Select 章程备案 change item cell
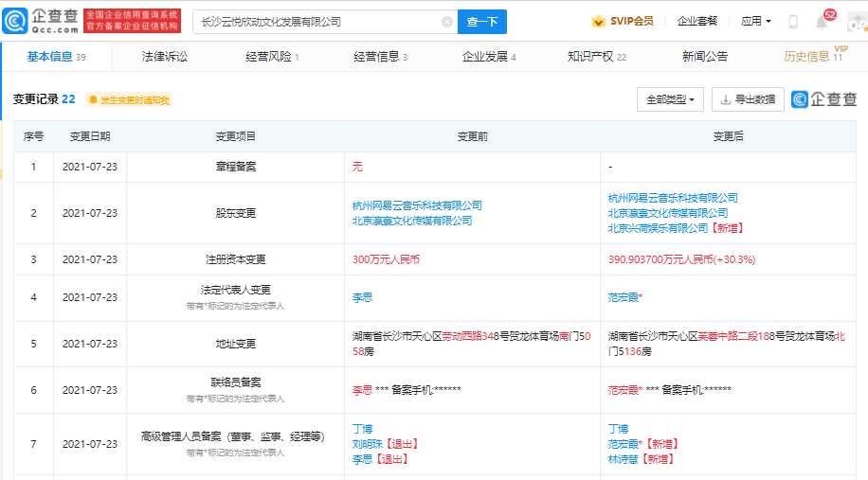 [235, 167]
